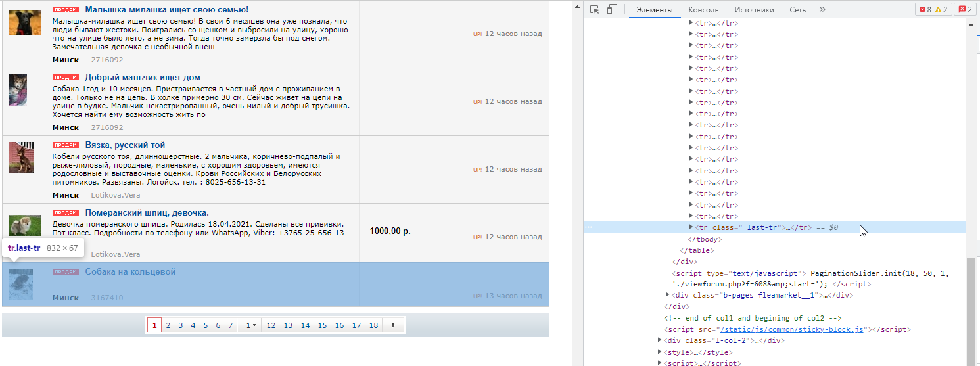
Task: Expand the style element node
Action: (659, 352)
